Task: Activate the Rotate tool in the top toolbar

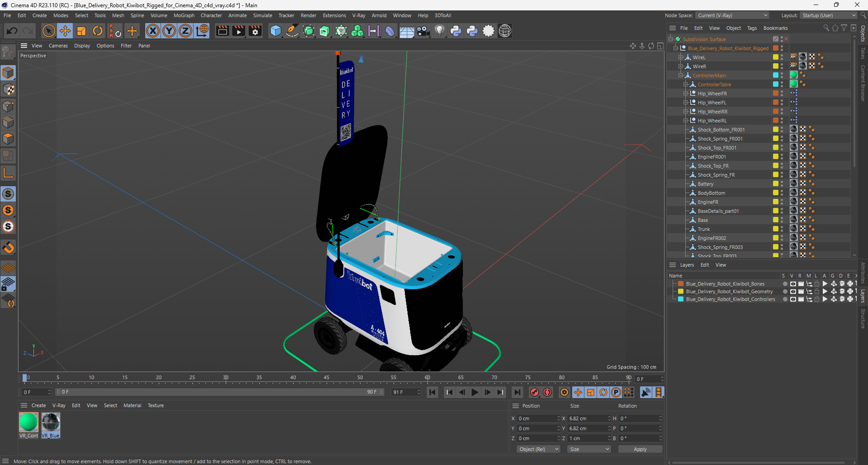Action: (98, 31)
